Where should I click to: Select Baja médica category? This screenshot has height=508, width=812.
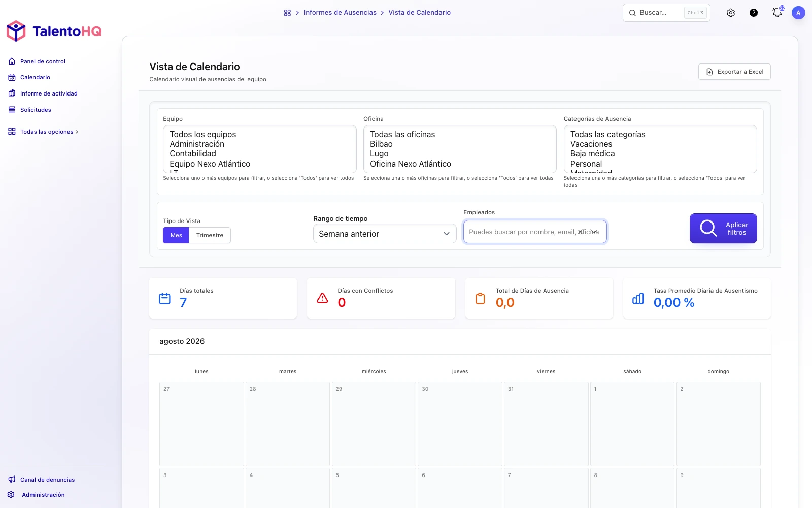[x=660, y=154]
